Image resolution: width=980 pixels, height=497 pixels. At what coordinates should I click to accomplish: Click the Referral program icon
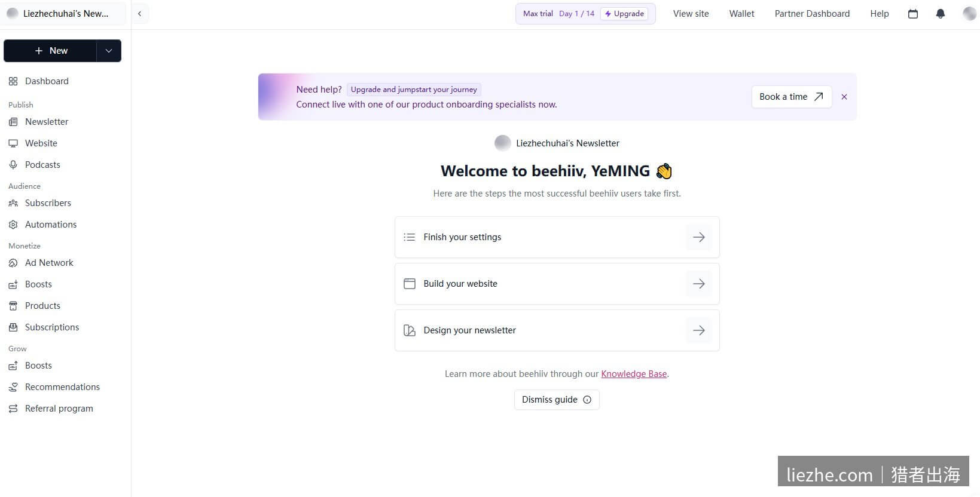click(13, 409)
